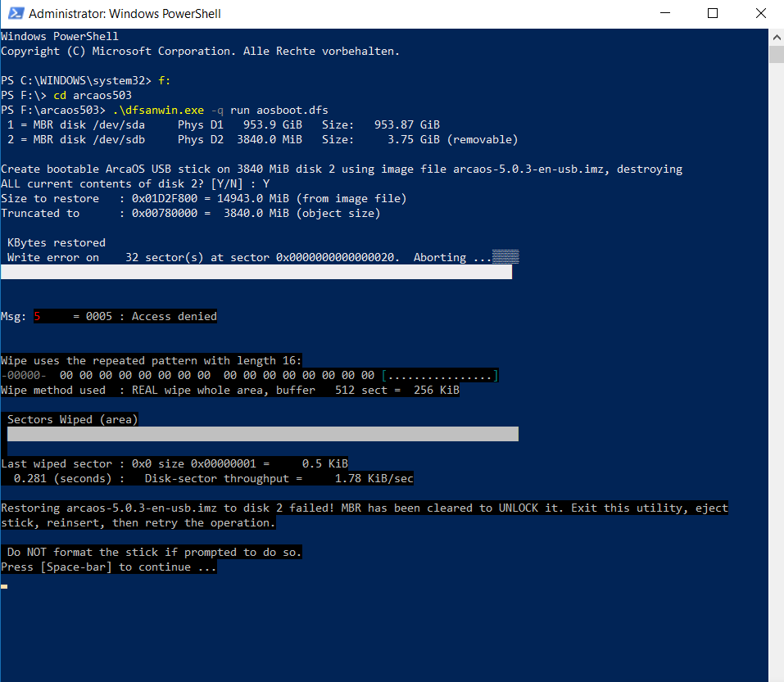Click the 'stick, reinsert, then retry' line
The height and width of the screenshot is (682, 784).
pyautogui.click(x=138, y=523)
